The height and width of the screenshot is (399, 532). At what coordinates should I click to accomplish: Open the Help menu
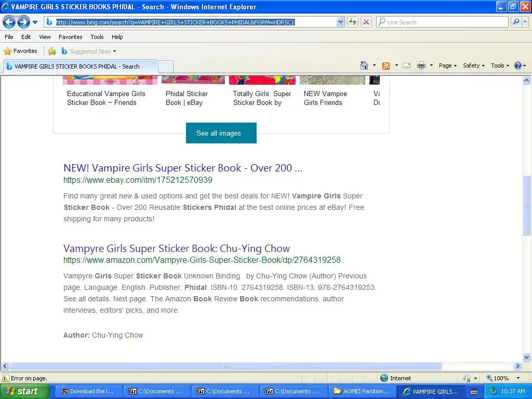pyautogui.click(x=117, y=37)
